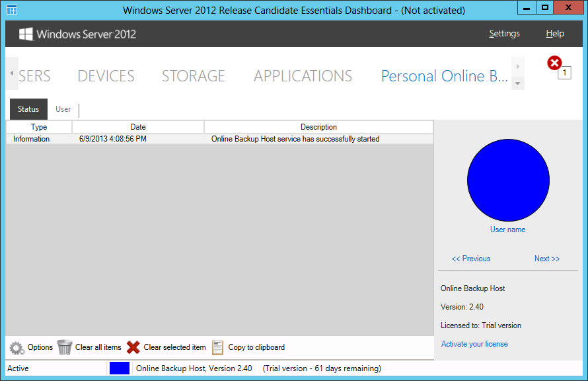Maximize the Dashboard window
This screenshot has width=588, height=381.
click(x=545, y=7)
